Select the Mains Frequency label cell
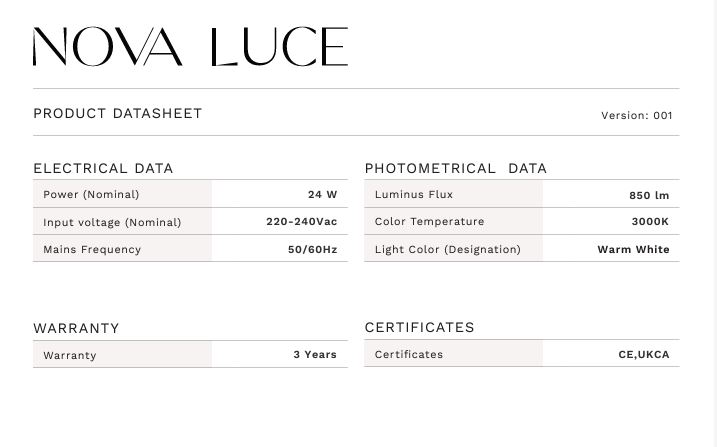 pyautogui.click(x=92, y=249)
